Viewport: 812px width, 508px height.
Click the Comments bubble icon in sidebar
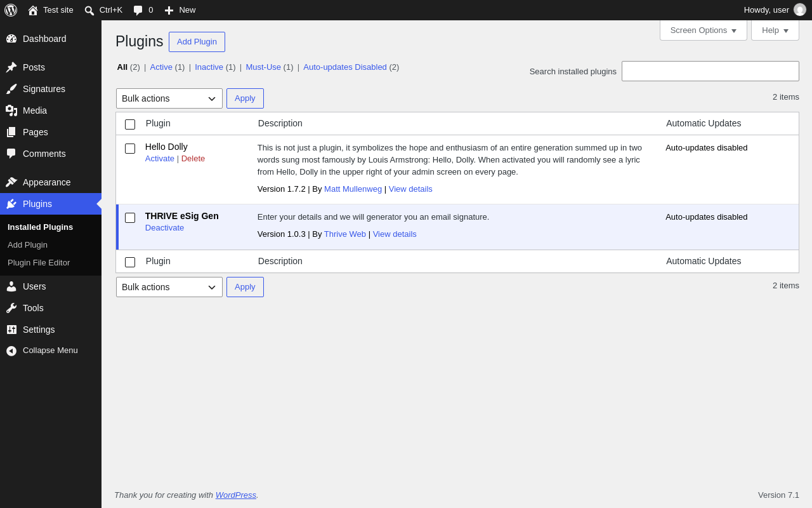point(11,154)
